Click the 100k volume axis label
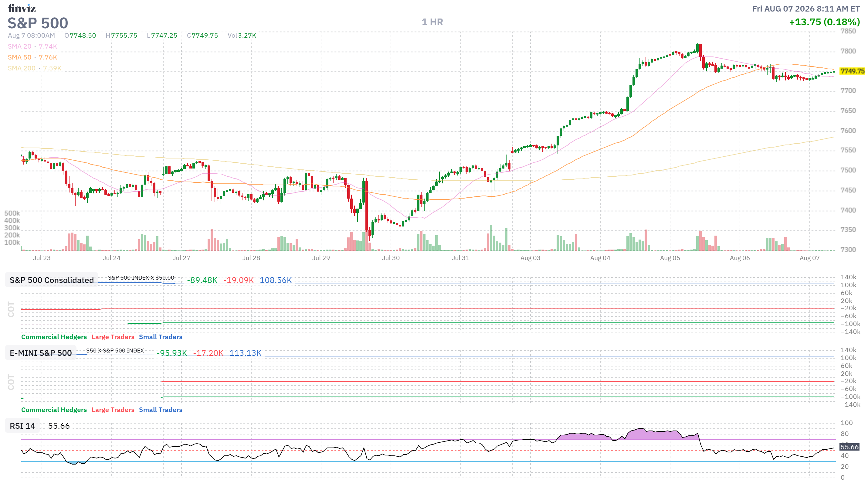This screenshot has width=868, height=487. pyautogui.click(x=12, y=242)
